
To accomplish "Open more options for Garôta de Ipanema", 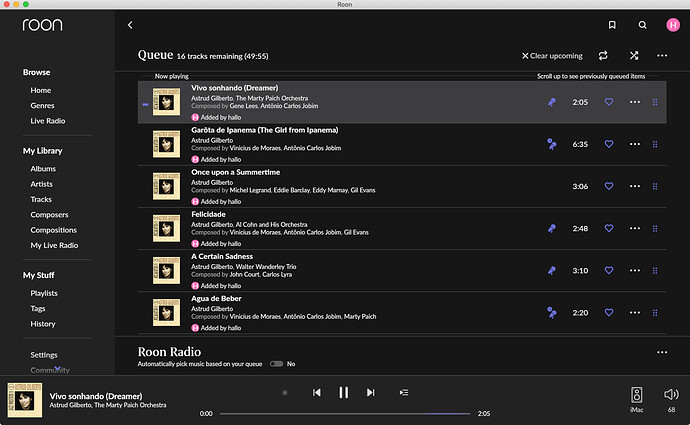I will click(x=635, y=144).
